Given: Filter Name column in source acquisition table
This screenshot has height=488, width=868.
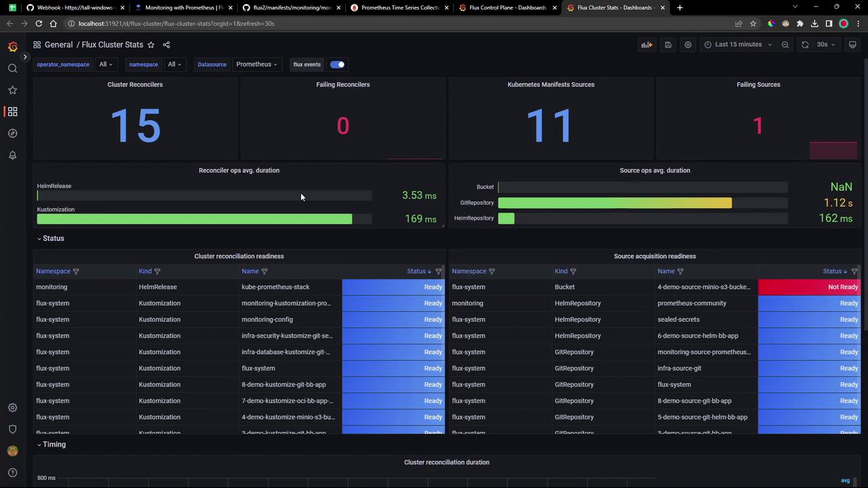Looking at the screenshot, I should 680,271.
